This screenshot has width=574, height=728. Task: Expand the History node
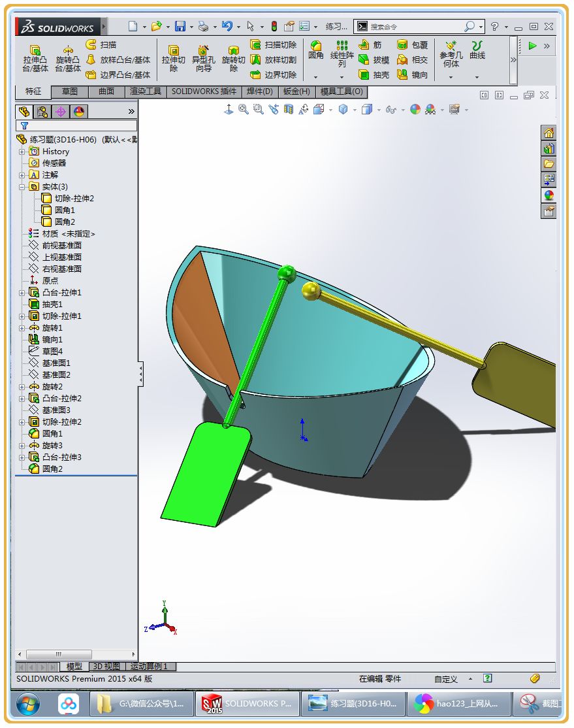[22, 152]
